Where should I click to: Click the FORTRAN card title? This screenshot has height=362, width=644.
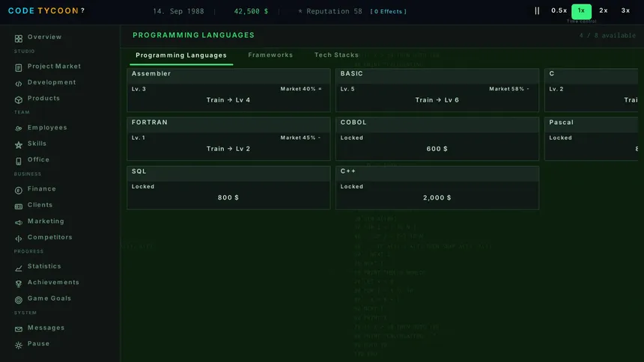click(150, 123)
